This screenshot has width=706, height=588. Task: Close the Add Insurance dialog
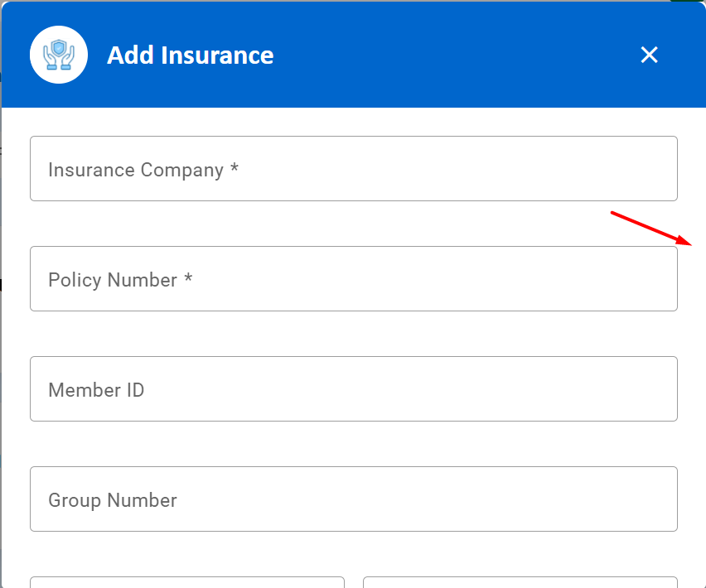pos(649,55)
